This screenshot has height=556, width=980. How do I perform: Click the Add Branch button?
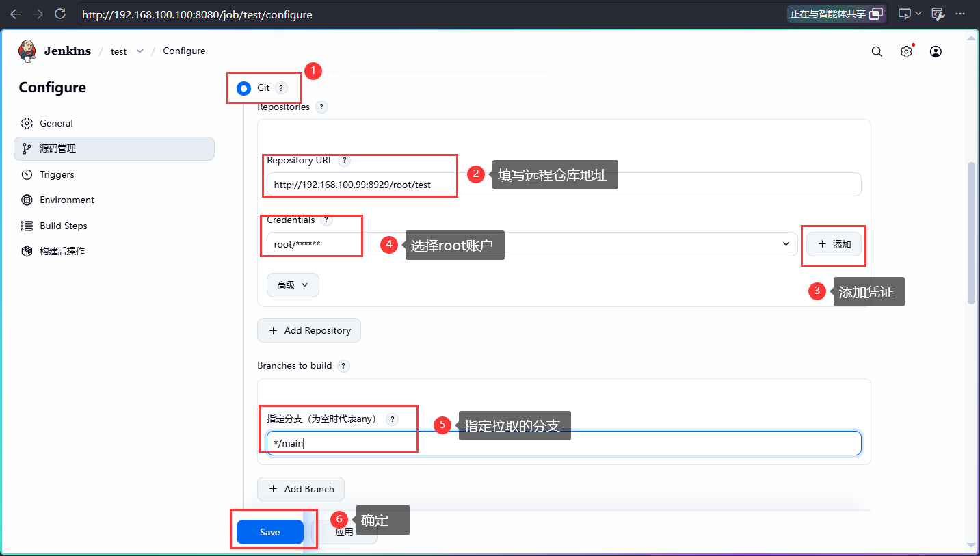click(301, 489)
